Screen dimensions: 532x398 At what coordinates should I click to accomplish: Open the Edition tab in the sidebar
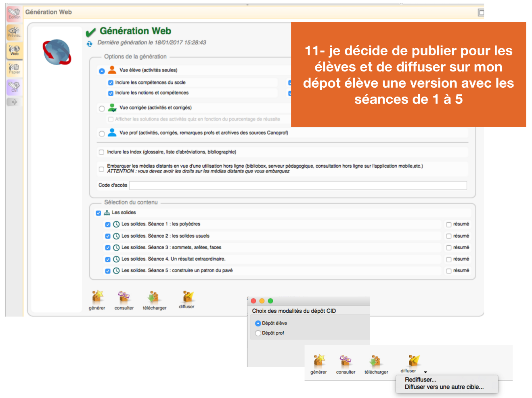coord(14,13)
